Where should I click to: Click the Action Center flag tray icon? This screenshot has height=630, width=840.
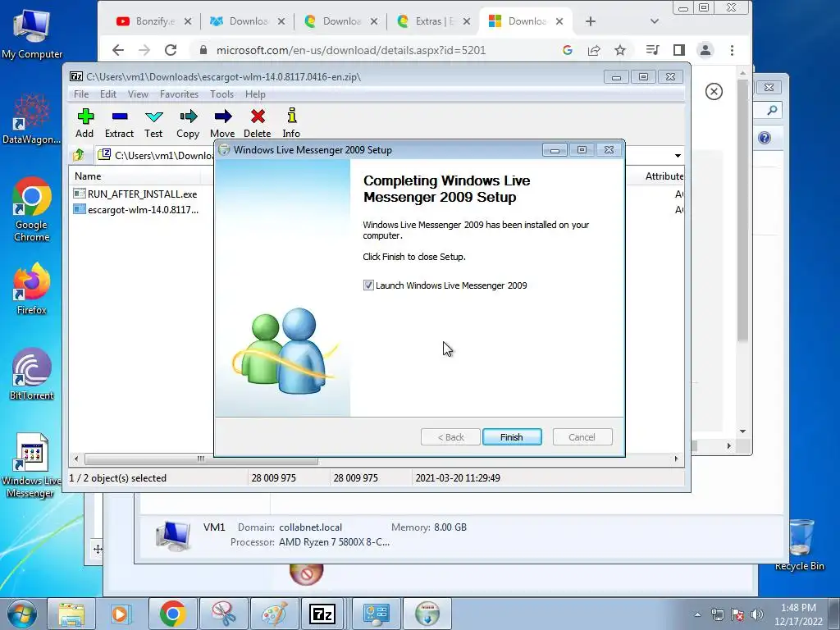737,614
